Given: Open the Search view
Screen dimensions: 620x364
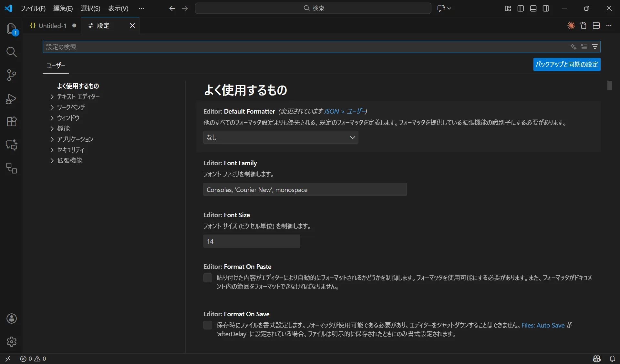Looking at the screenshot, I should click(x=12, y=52).
